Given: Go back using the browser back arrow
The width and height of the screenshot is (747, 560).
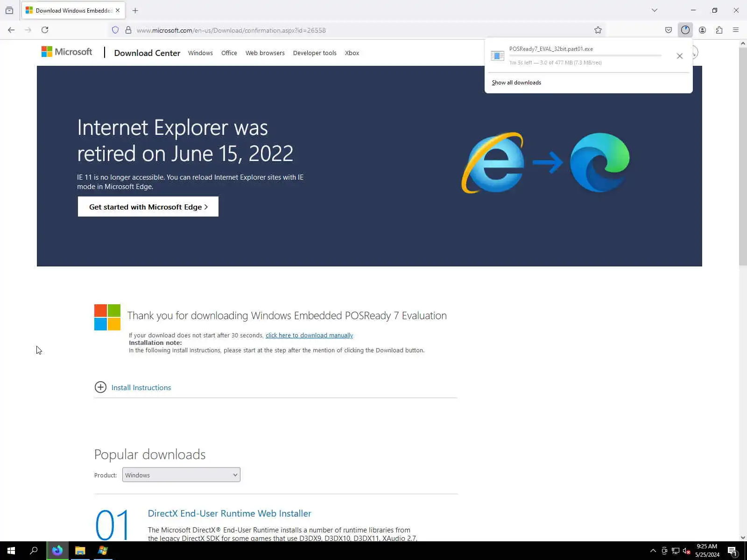Looking at the screenshot, I should [11, 30].
